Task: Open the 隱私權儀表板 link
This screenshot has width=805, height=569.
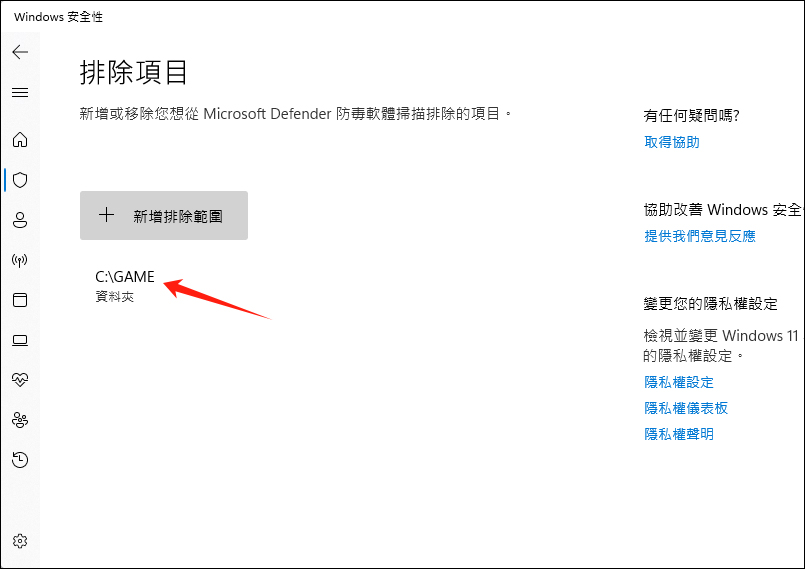Action: [x=686, y=408]
